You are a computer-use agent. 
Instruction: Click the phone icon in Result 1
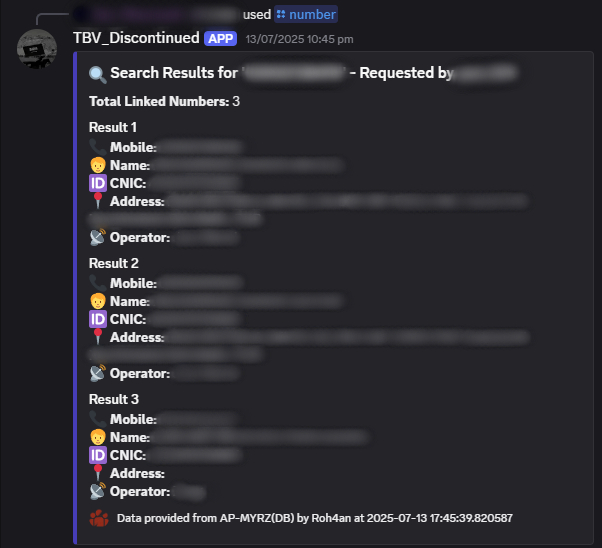point(98,147)
